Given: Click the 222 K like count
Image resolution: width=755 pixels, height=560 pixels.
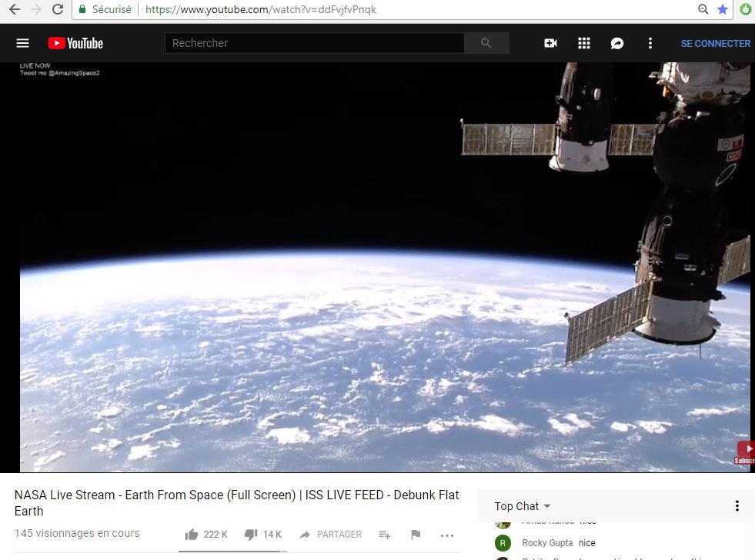Looking at the screenshot, I should (215, 535).
